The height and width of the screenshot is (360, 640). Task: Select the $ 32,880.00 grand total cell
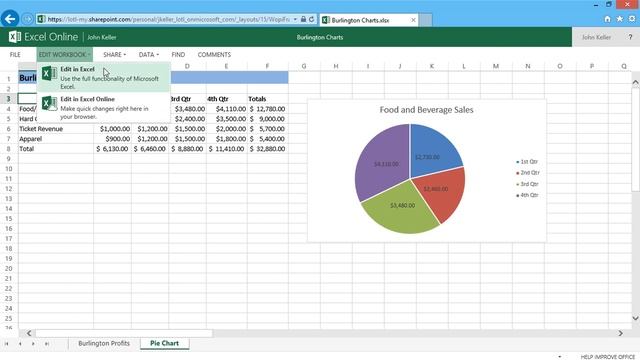pos(267,149)
